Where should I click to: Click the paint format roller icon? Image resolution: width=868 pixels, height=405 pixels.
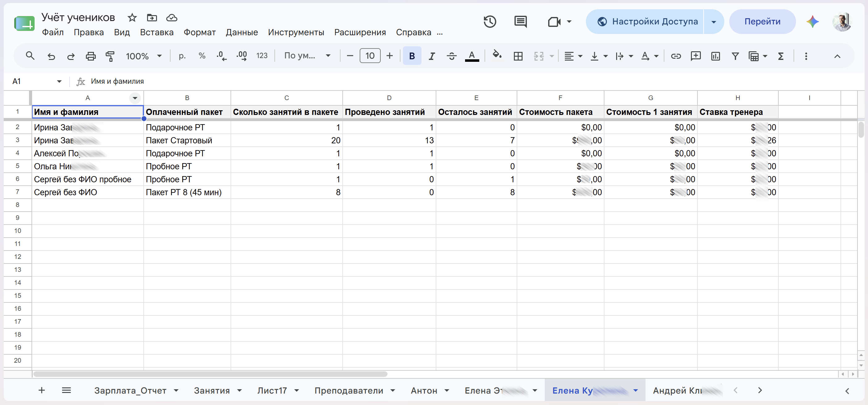click(x=110, y=56)
